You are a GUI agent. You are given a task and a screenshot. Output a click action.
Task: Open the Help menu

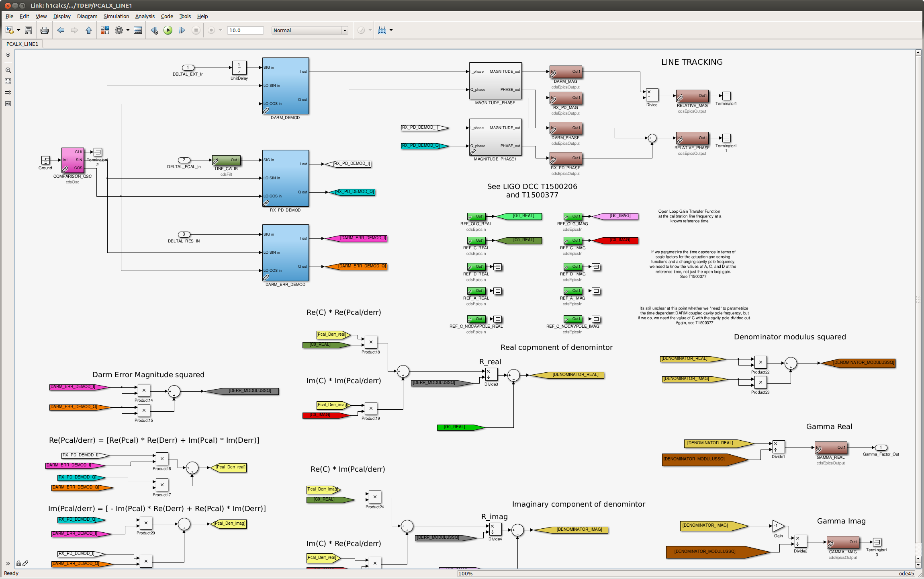tap(202, 16)
